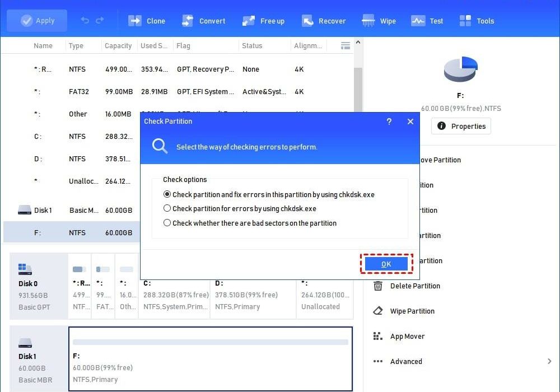This screenshot has height=392, width=560.
Task: Expand the Advanced submenu arrow
Action: pos(549,361)
